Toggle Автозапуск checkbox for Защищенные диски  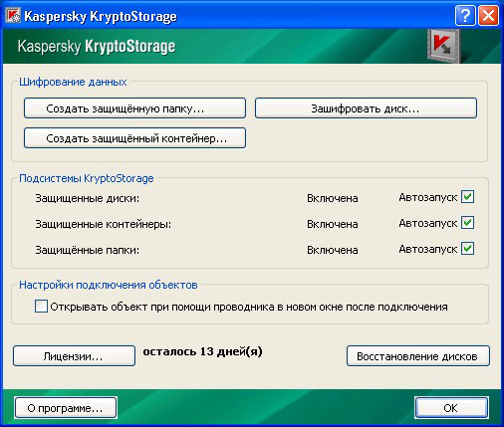tap(467, 197)
